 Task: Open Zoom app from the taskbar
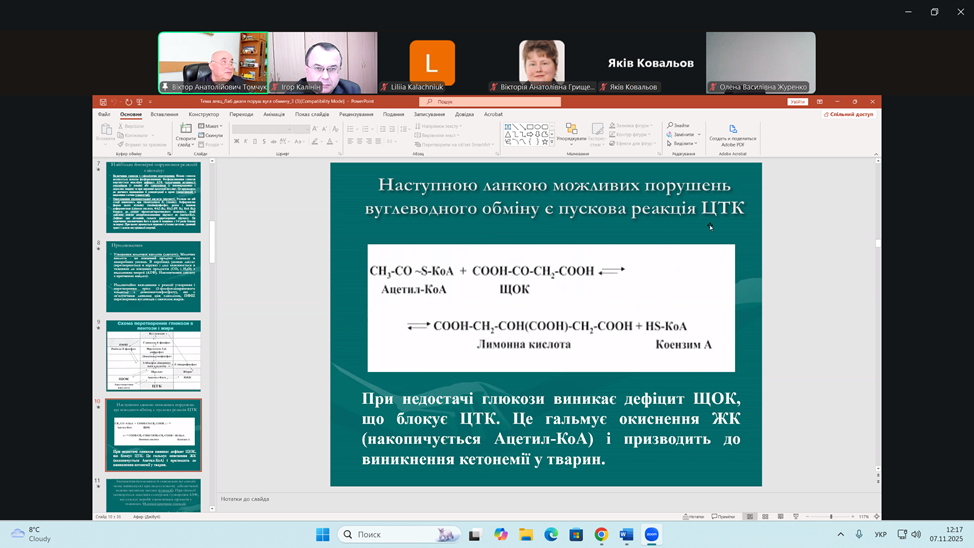tap(652, 535)
